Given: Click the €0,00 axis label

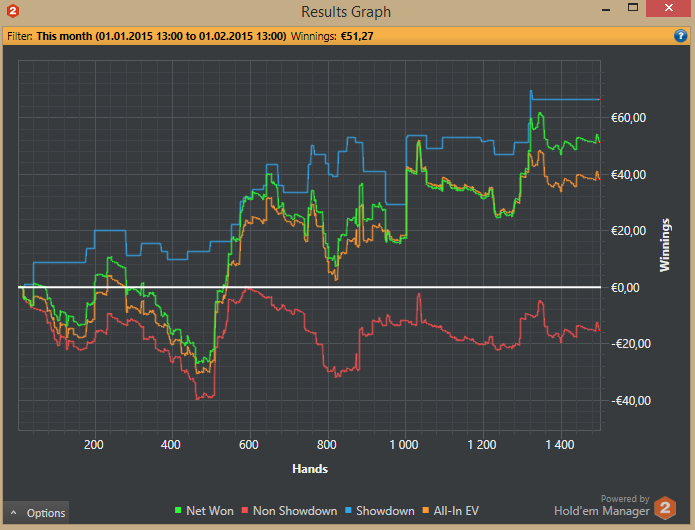Looking at the screenshot, I should [625, 288].
